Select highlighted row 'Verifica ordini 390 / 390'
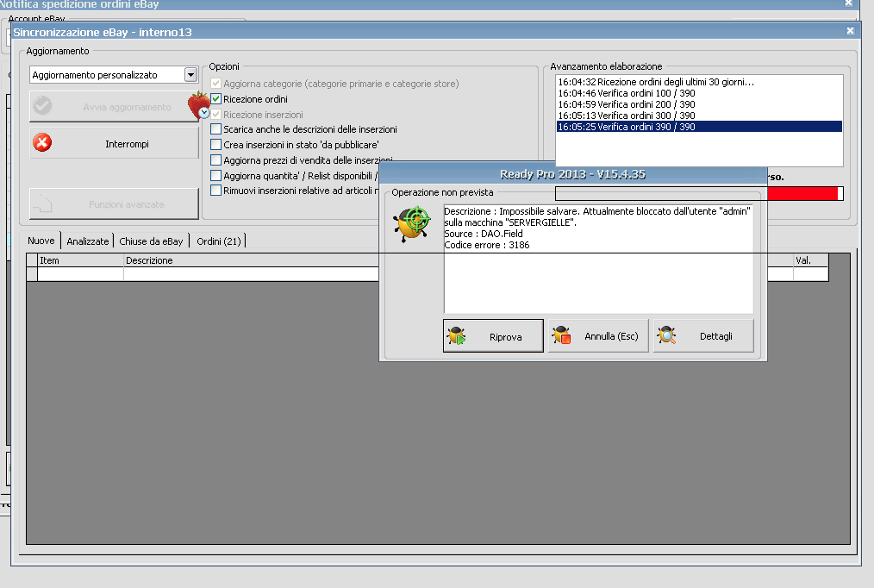 (699, 127)
